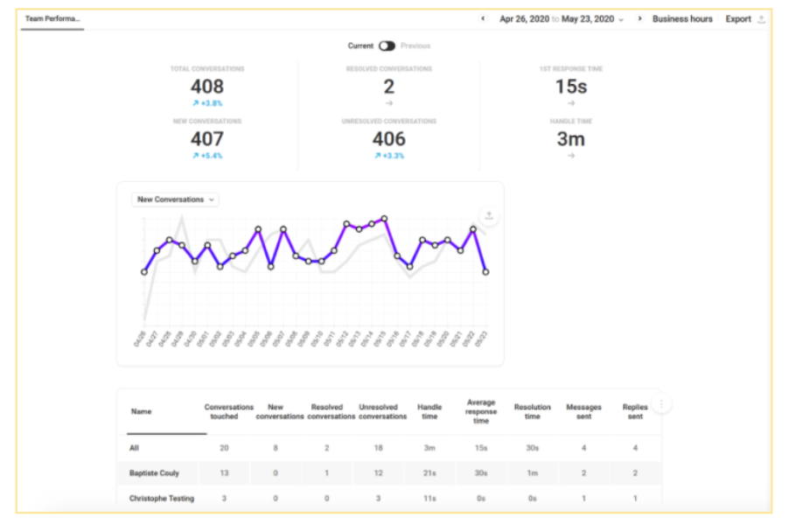Click the +3.3% change indicator
The width and height of the screenshot is (796, 532).
[x=389, y=156]
